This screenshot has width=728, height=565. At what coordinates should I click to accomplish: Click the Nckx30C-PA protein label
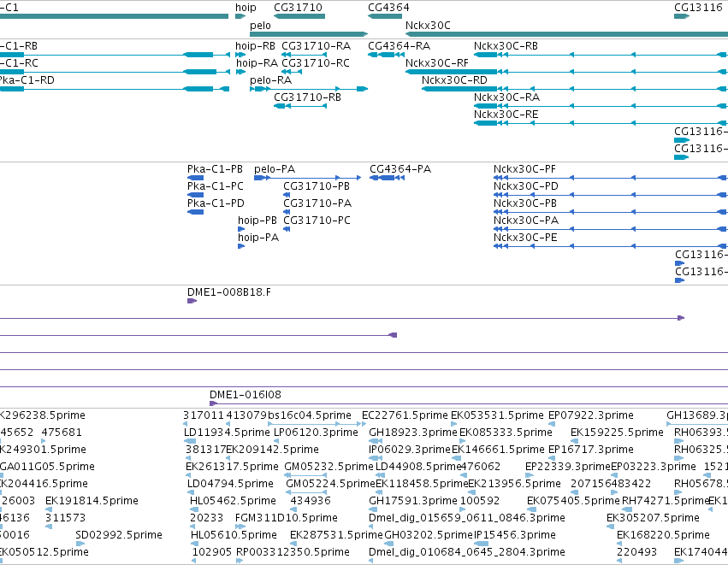click(526, 221)
